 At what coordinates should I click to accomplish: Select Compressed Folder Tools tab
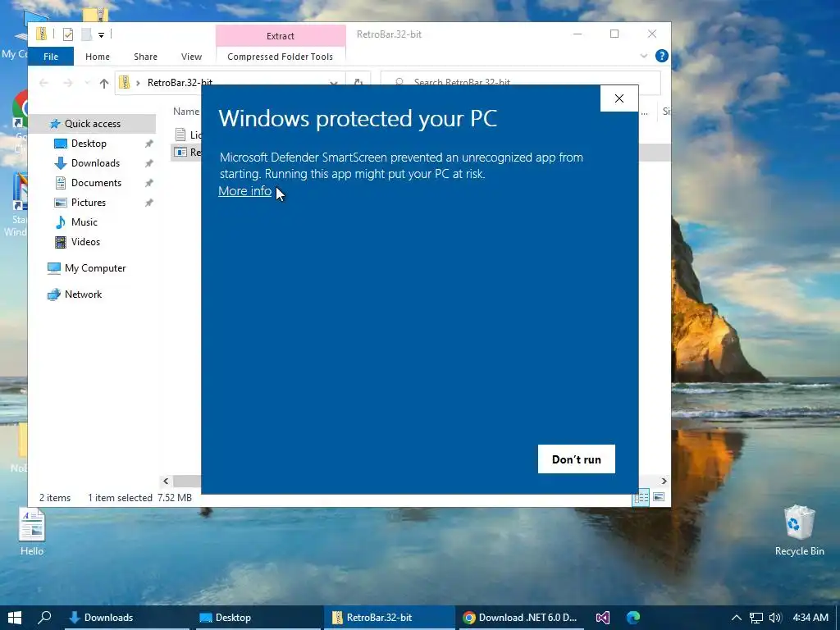tap(281, 57)
